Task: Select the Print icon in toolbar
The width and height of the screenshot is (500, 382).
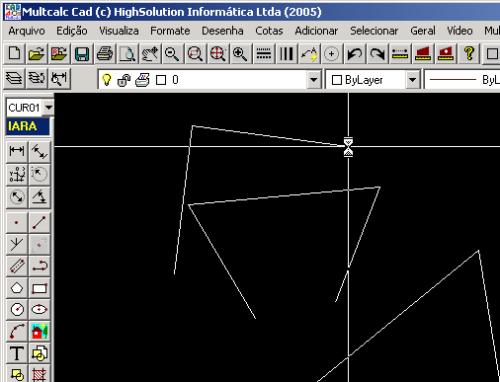Action: [x=105, y=54]
